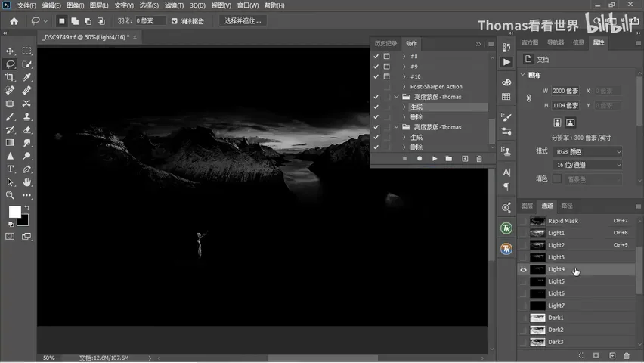The height and width of the screenshot is (363, 644).
Task: Select the Pen tool
Action: point(26,169)
